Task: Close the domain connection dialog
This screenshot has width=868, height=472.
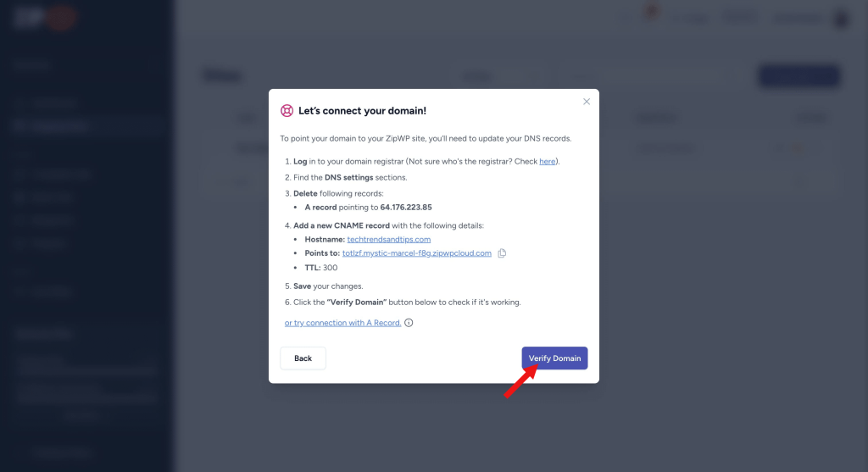Action: point(587,102)
